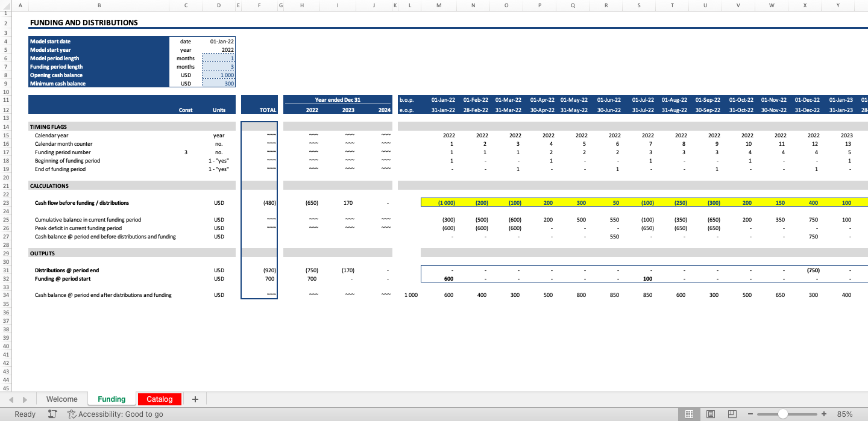Select the FUNDING AND DISTRIBUTIONS title cell
Screen dimensions: 868x421
tap(84, 23)
